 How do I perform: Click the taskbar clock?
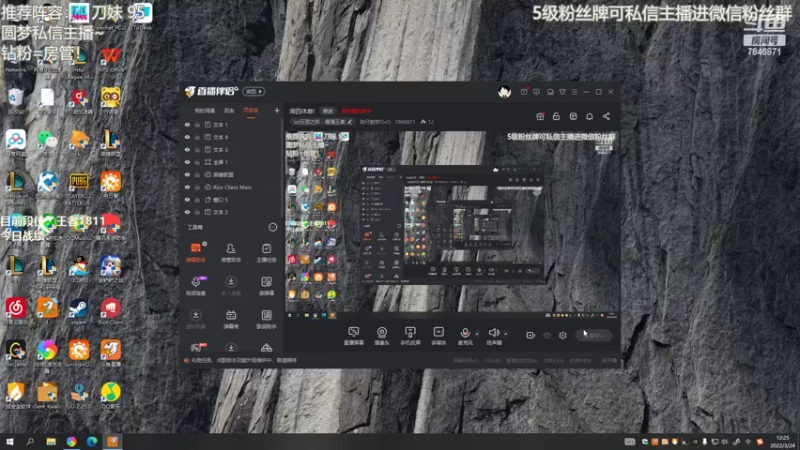(x=782, y=442)
